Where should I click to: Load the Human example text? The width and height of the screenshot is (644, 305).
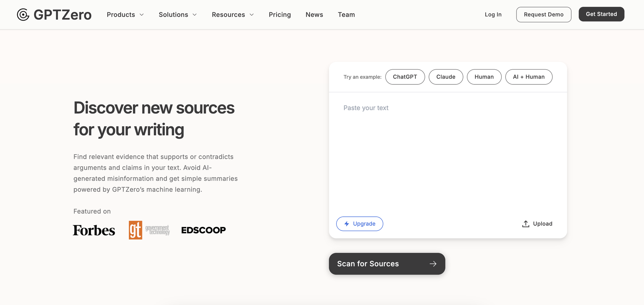484,77
